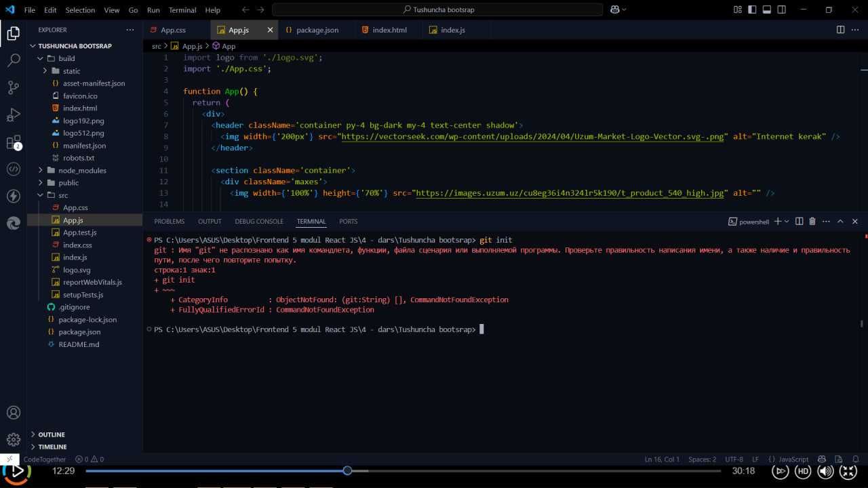Toggle the bottom Panel visibility
The height and width of the screenshot is (488, 868).
767,9
